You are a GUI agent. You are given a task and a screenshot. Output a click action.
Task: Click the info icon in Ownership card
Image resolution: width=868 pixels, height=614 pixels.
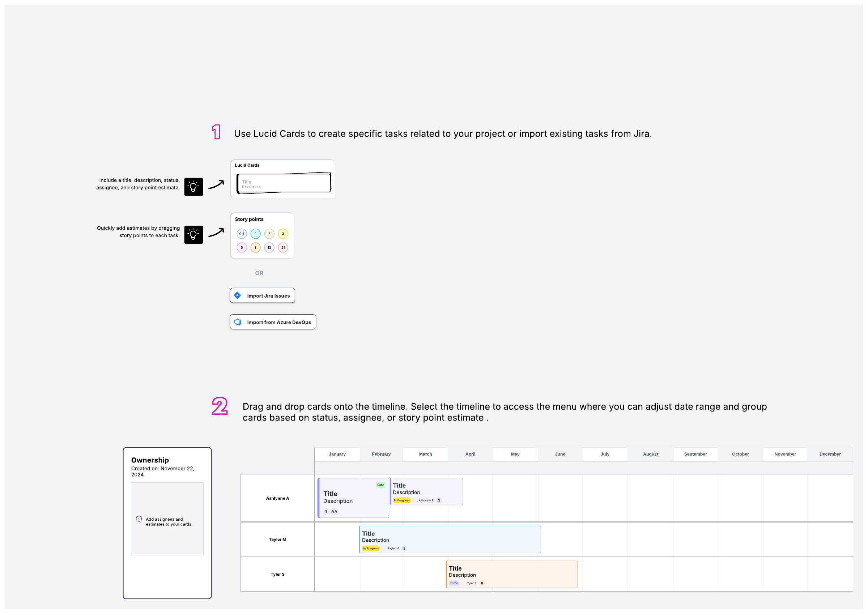tap(139, 519)
